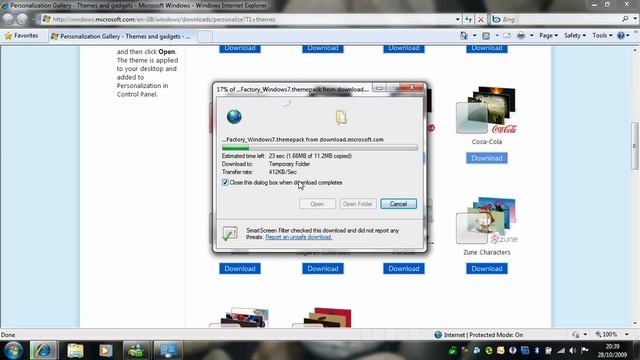Click the Cancel button in download dialog
The image size is (640, 360).
[x=398, y=204]
